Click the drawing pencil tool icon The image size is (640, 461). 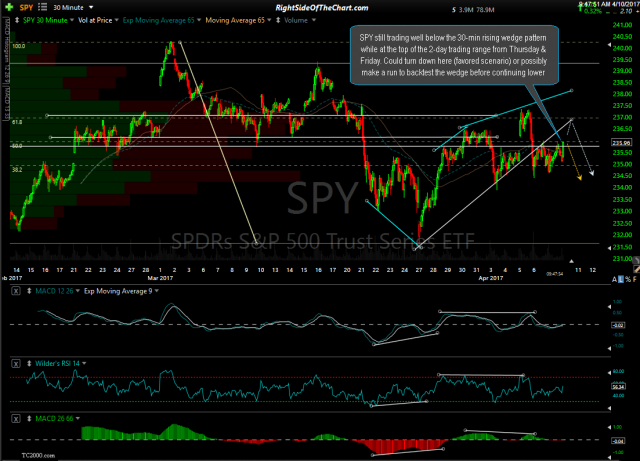636,269
